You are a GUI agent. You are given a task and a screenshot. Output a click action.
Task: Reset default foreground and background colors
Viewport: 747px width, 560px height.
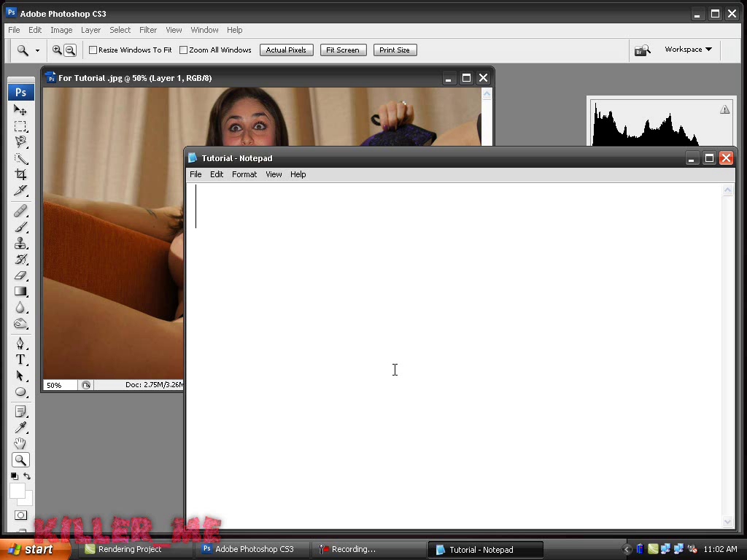[x=15, y=476]
